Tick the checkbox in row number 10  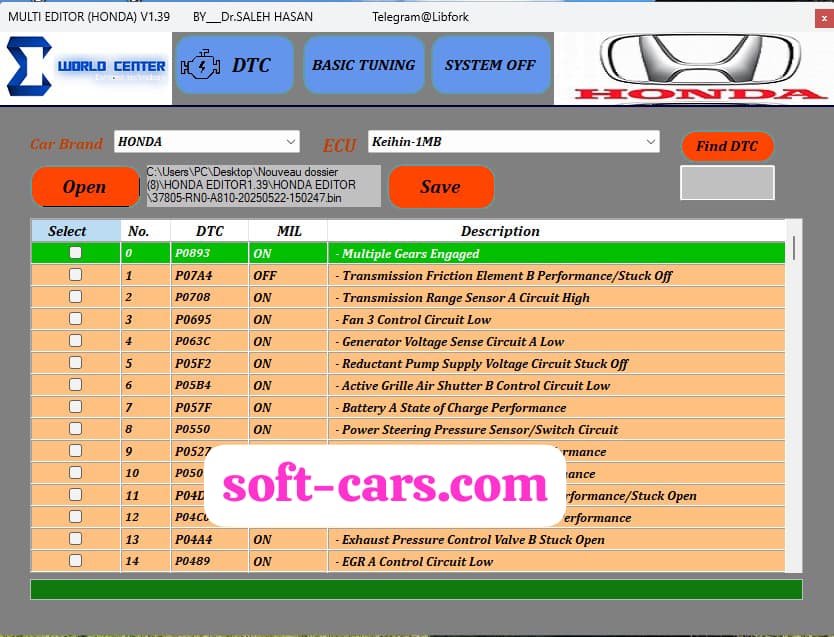(x=76, y=473)
